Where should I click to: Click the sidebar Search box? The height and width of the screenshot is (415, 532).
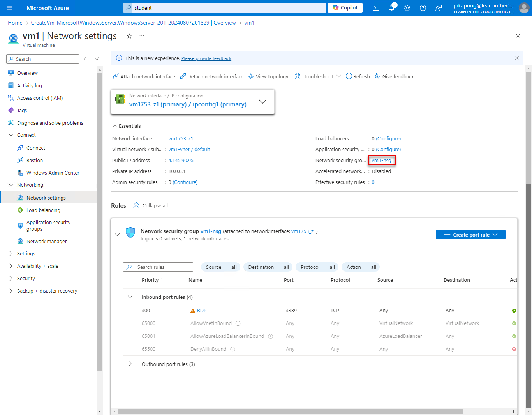[x=43, y=59]
